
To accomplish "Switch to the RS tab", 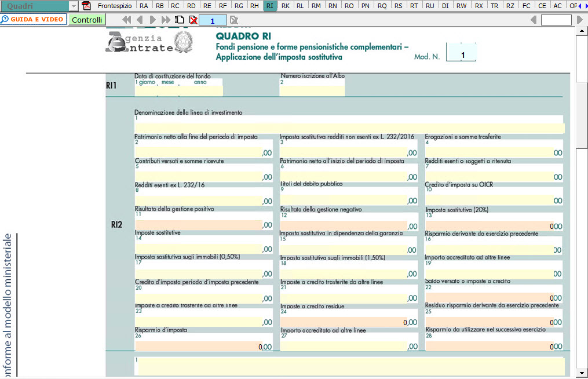I will tap(399, 6).
